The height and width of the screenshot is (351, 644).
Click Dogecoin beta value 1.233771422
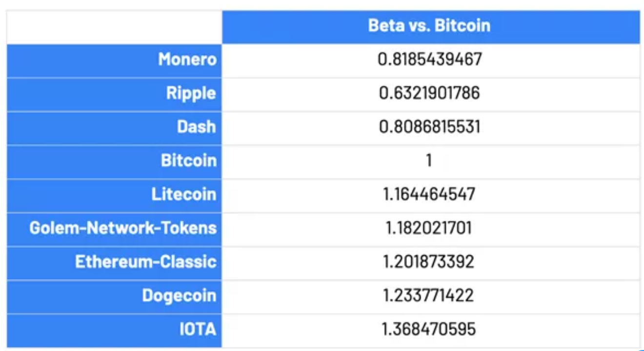(429, 295)
